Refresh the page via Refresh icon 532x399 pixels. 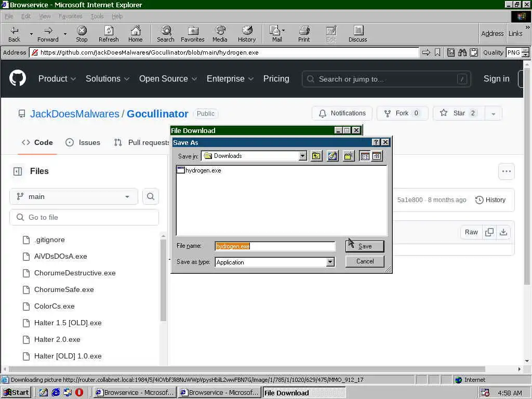109,34
